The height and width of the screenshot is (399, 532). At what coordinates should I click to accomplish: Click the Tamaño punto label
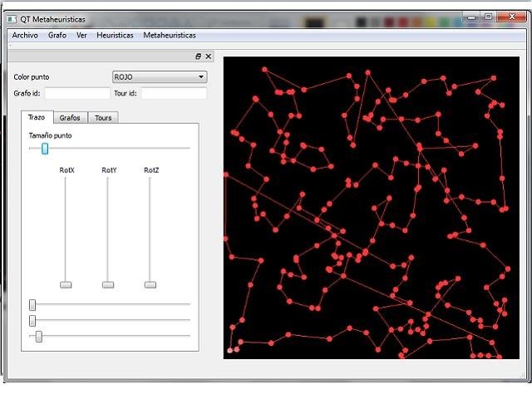pyautogui.click(x=50, y=135)
